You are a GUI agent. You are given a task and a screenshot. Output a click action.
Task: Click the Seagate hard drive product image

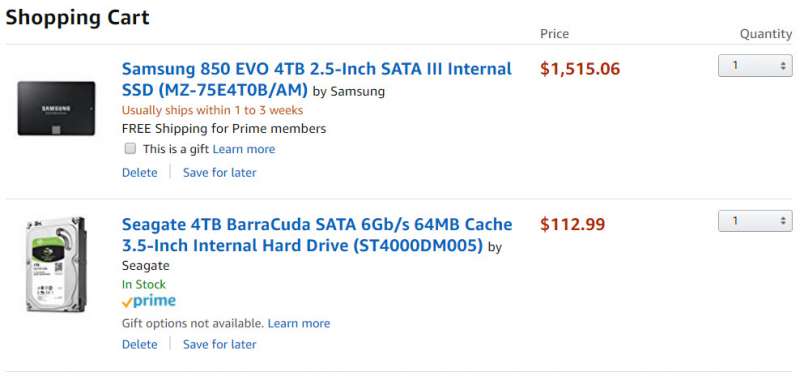click(x=56, y=264)
